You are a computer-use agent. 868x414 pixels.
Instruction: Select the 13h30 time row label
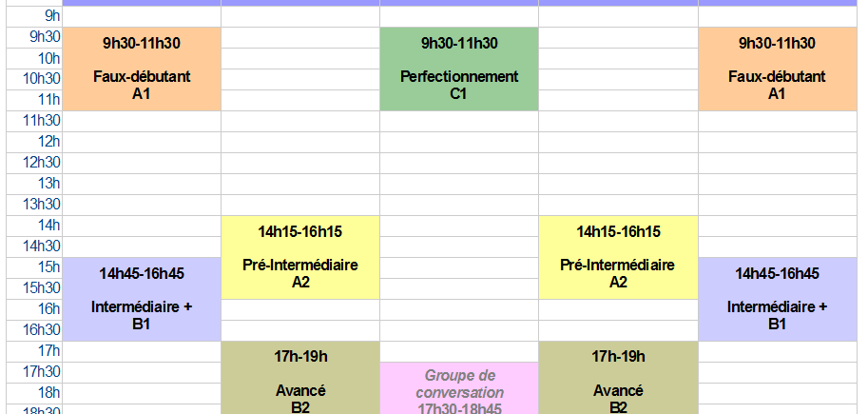[42, 205]
